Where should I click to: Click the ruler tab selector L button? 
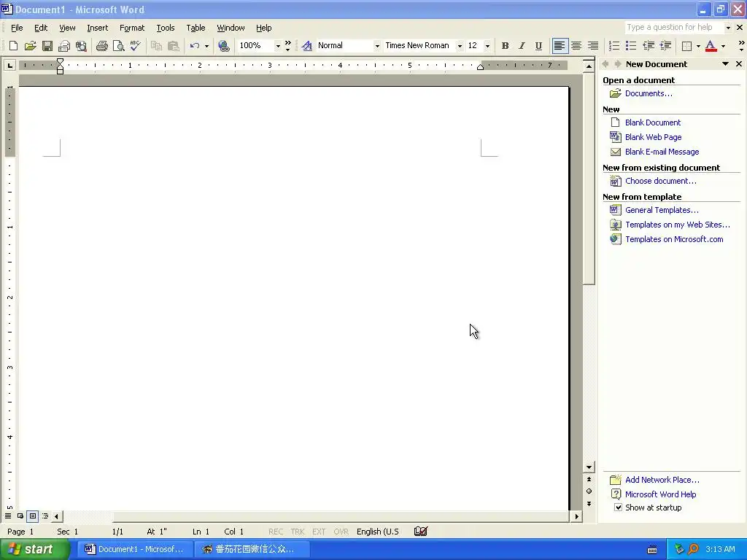coord(9,65)
